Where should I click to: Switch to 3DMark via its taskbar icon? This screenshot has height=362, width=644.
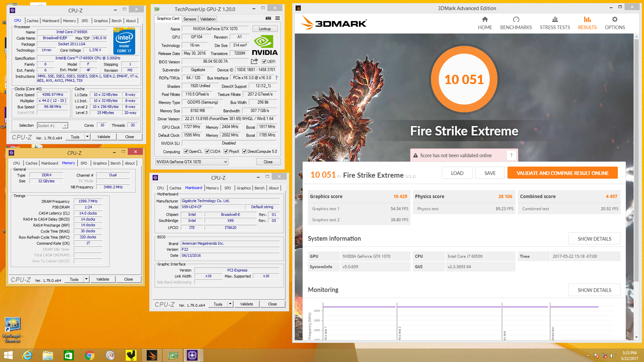(152, 355)
